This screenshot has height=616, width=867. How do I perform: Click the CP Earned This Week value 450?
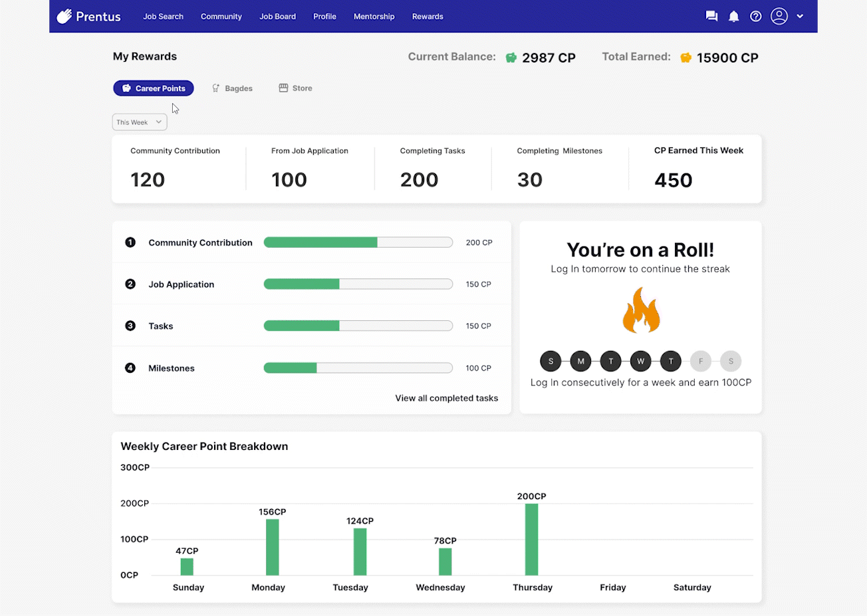(674, 181)
